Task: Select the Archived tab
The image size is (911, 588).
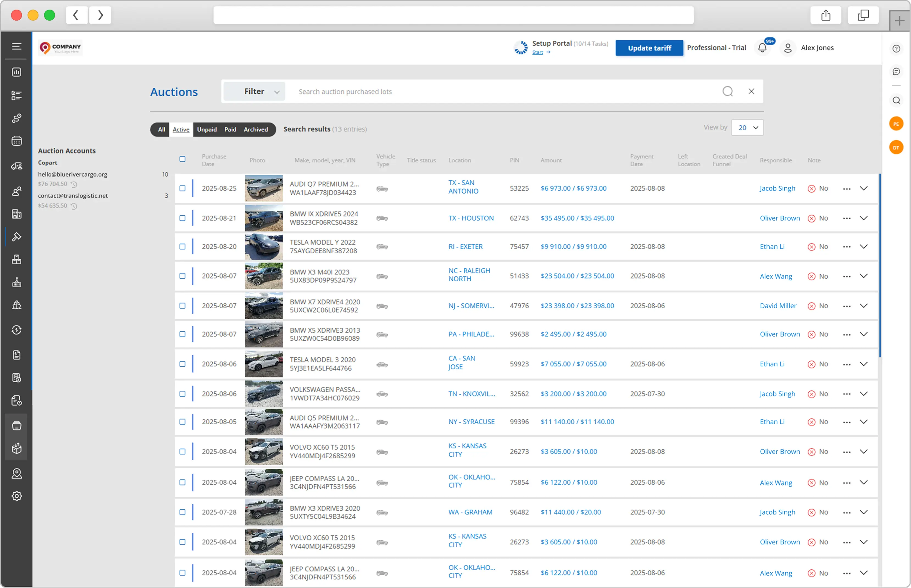Action: [x=256, y=129]
